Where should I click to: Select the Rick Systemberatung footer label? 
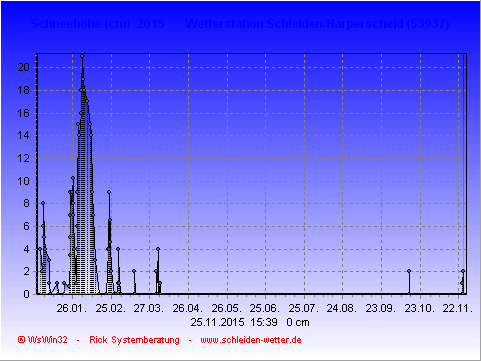pos(134,340)
